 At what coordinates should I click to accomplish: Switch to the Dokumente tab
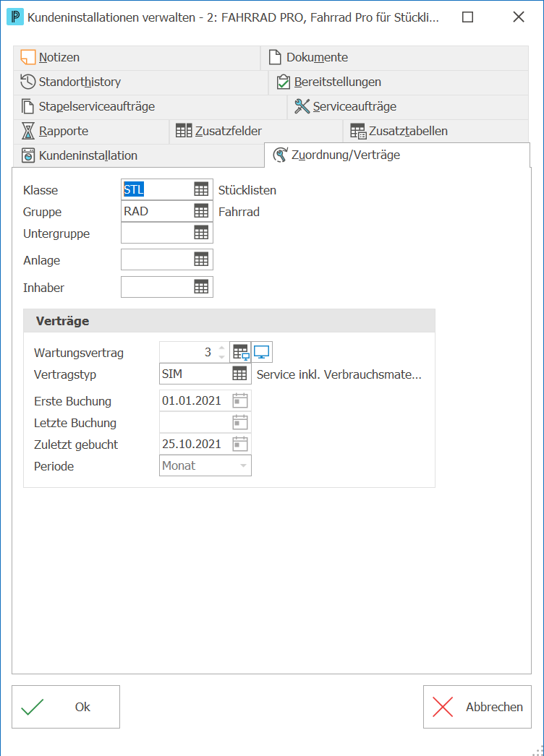394,57
